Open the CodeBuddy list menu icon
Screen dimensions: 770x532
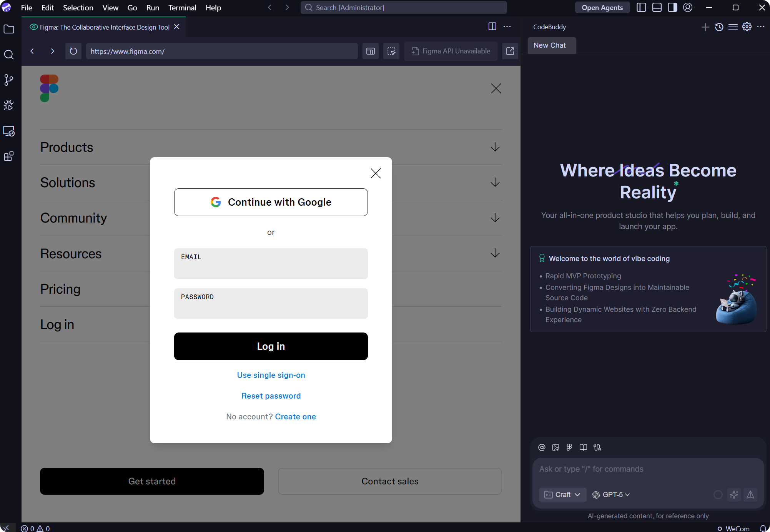coord(733,27)
